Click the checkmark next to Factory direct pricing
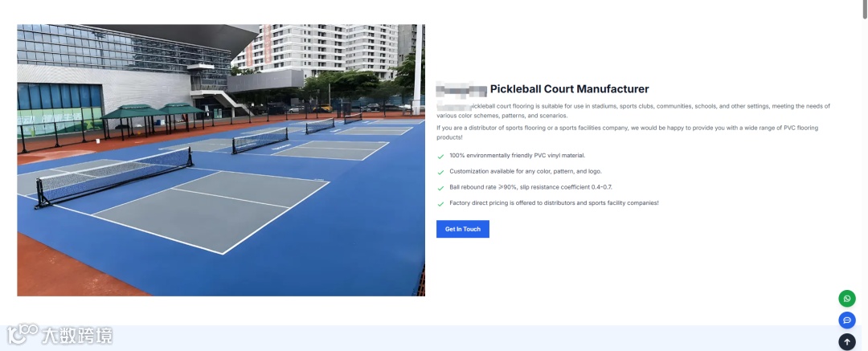868x351 pixels. pos(440,204)
